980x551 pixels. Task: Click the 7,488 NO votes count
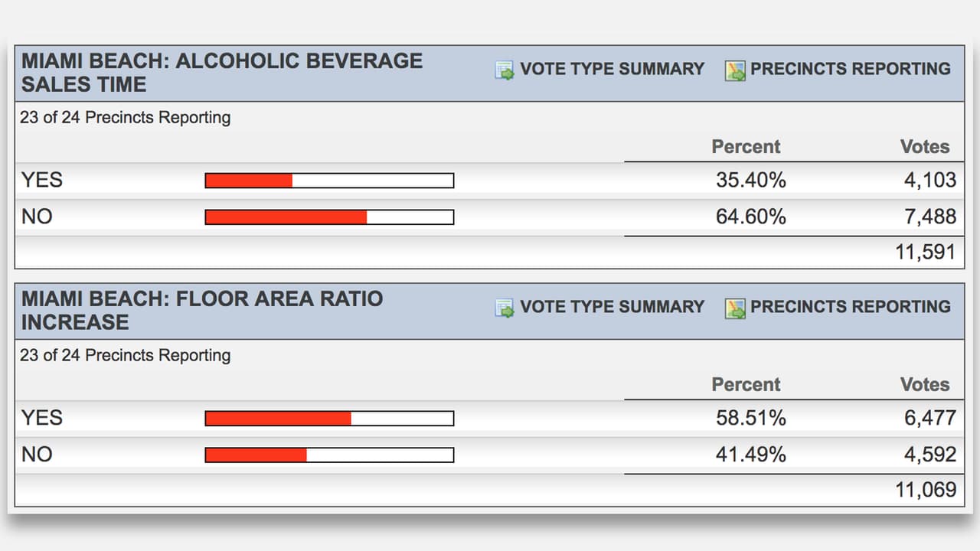click(930, 217)
